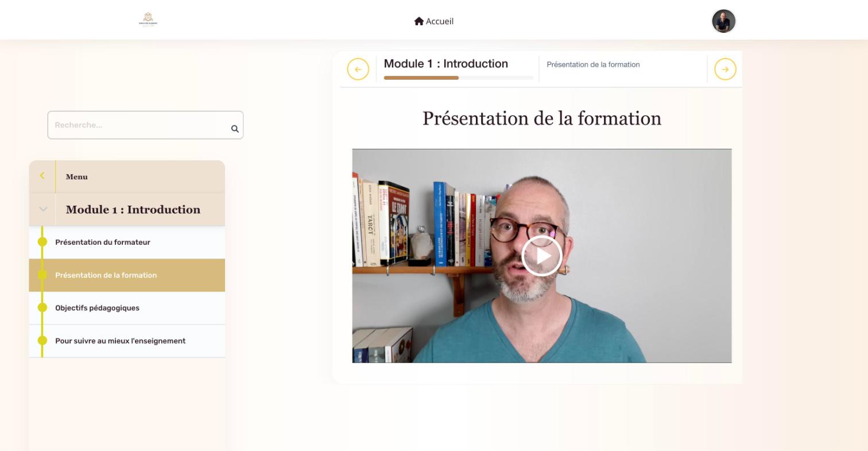Open Pour suivre au mieux l'enseignement lesson

point(127,341)
